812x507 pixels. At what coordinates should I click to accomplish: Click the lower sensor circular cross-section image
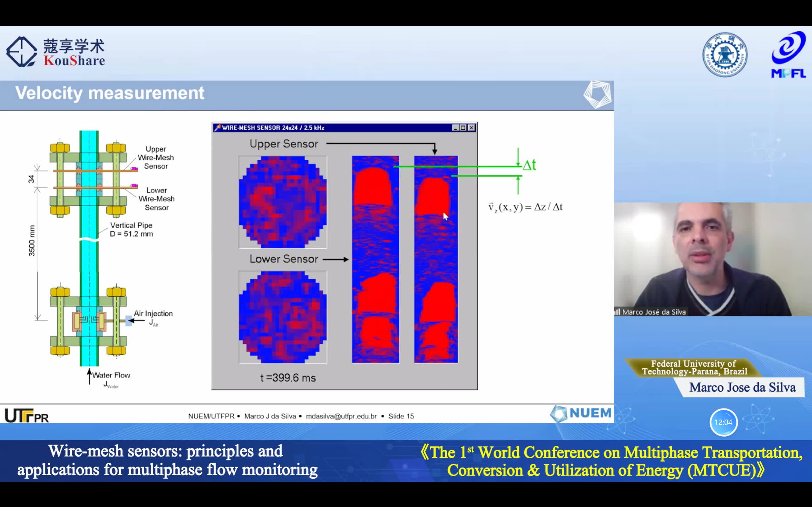point(283,317)
